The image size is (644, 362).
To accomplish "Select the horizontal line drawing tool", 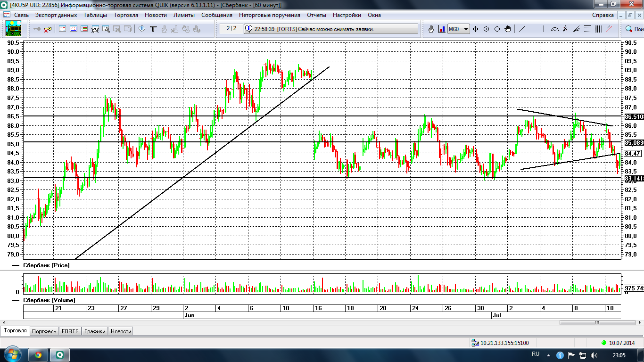I will click(534, 29).
